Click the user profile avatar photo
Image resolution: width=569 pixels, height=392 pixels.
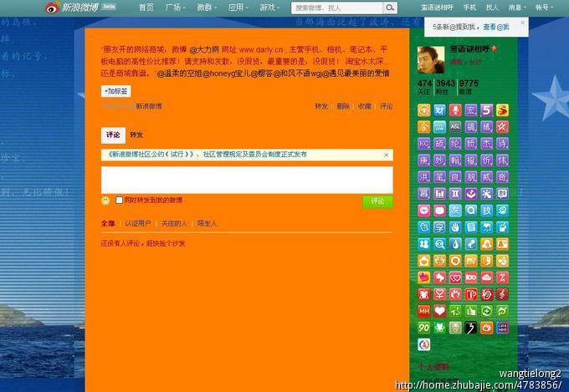[x=431, y=60]
